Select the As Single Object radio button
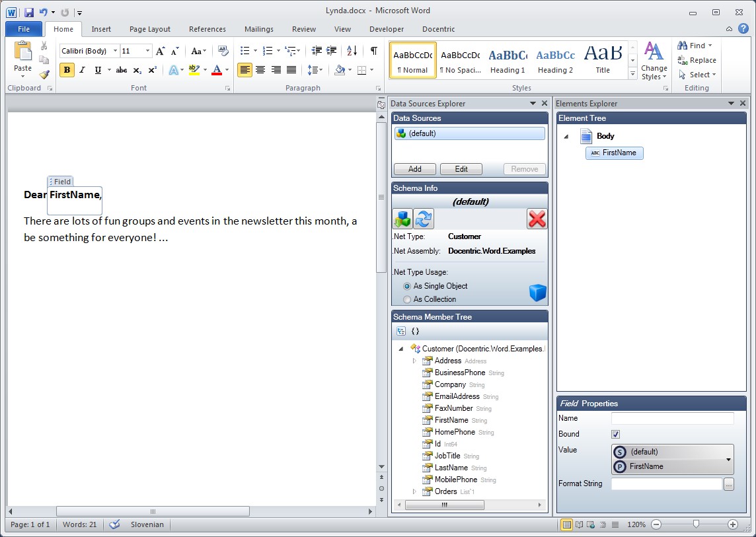This screenshot has height=537, width=756. [407, 287]
